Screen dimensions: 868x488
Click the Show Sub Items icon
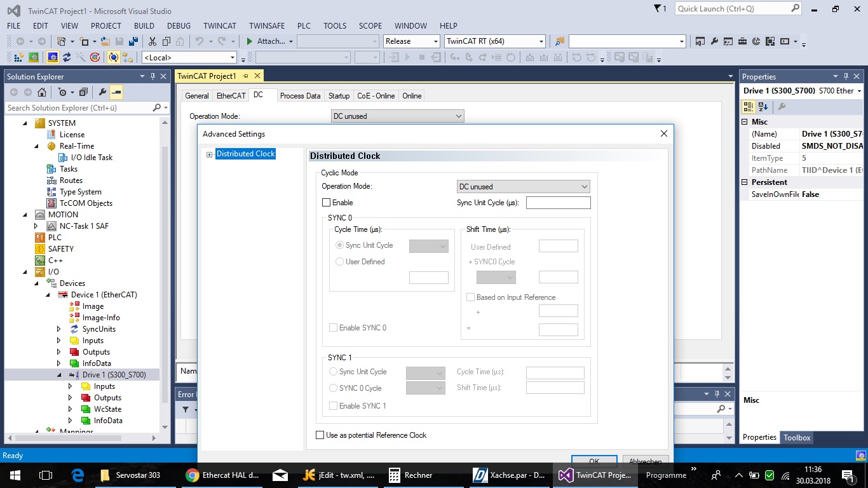128,57
